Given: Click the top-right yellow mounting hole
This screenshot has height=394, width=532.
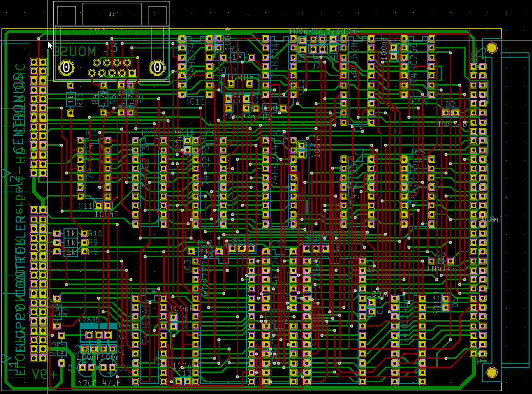Looking at the screenshot, I should pos(491,47).
